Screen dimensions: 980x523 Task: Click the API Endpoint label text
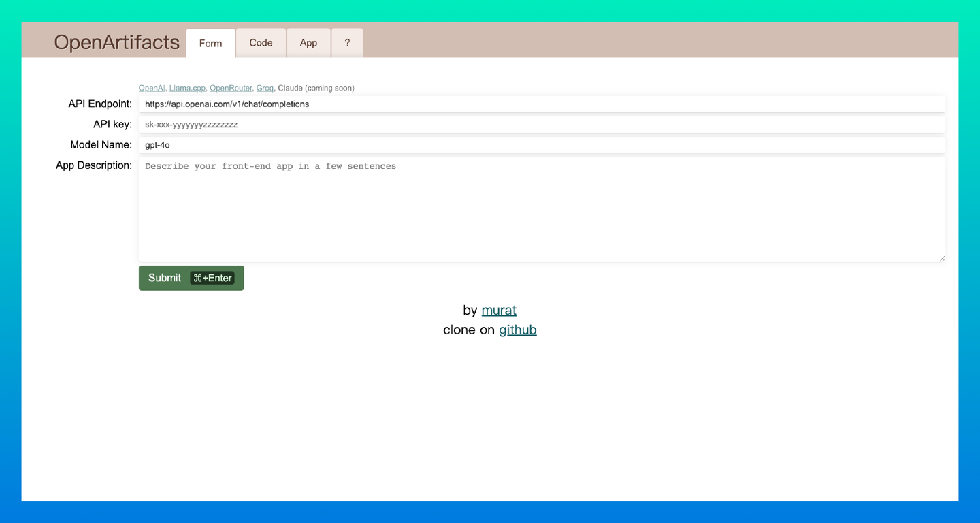click(x=99, y=104)
